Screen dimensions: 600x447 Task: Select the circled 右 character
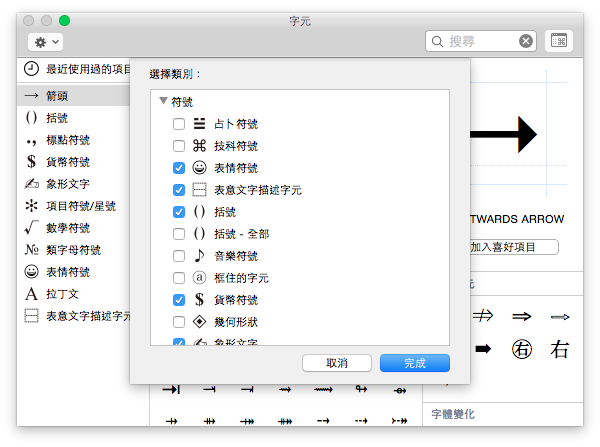tap(522, 349)
